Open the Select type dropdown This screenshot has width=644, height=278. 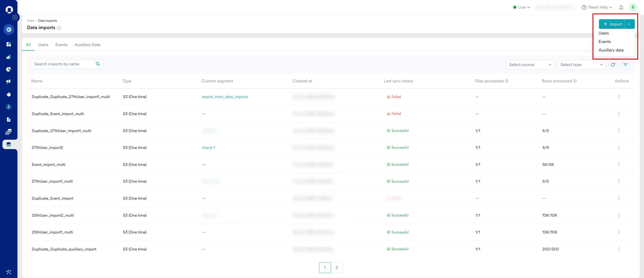click(581, 65)
